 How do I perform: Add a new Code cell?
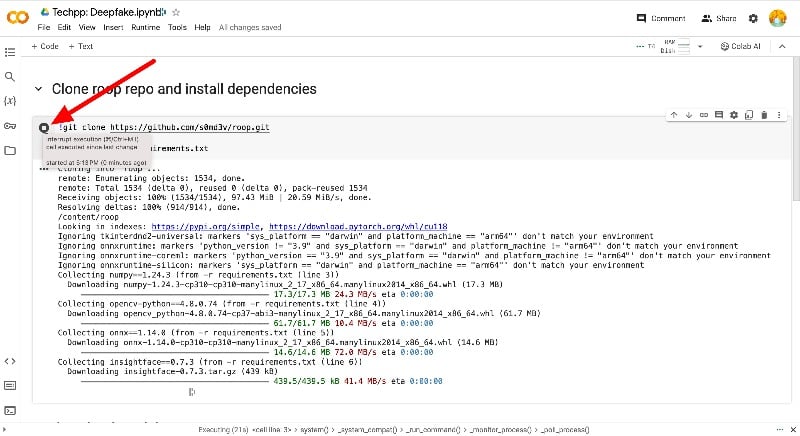click(x=45, y=46)
